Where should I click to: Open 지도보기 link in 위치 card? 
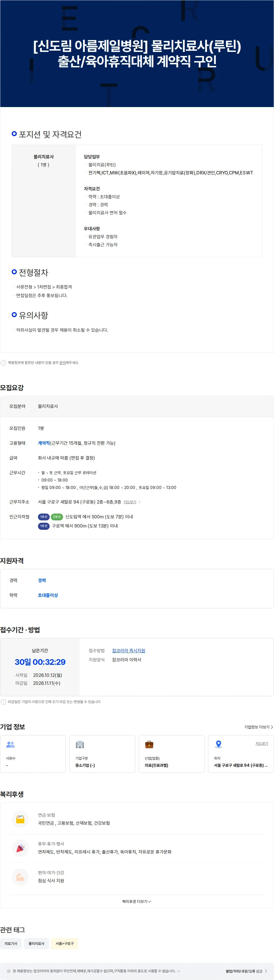(x=261, y=743)
